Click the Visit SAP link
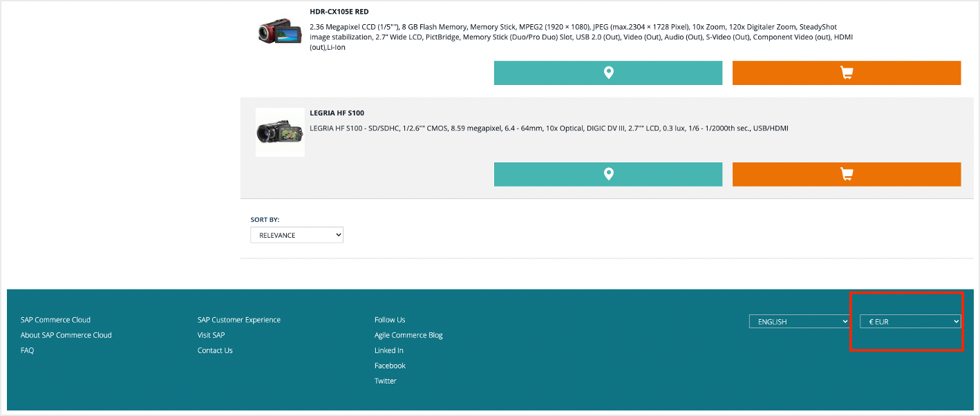 pyautogui.click(x=211, y=335)
